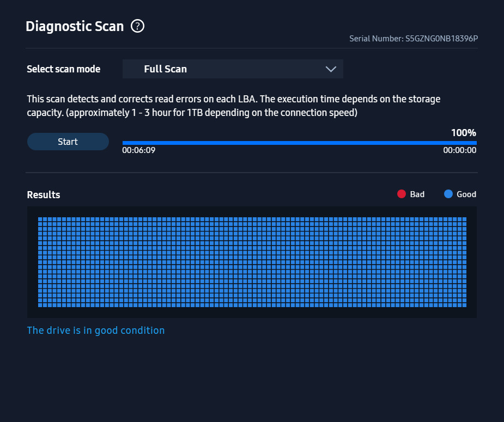504x422 pixels.
Task: Expand the scan mode chevron arrow
Action: pyautogui.click(x=331, y=69)
